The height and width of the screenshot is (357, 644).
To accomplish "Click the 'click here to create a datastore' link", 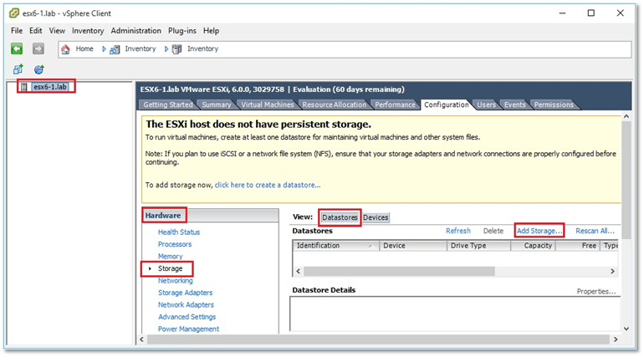I will coord(268,185).
